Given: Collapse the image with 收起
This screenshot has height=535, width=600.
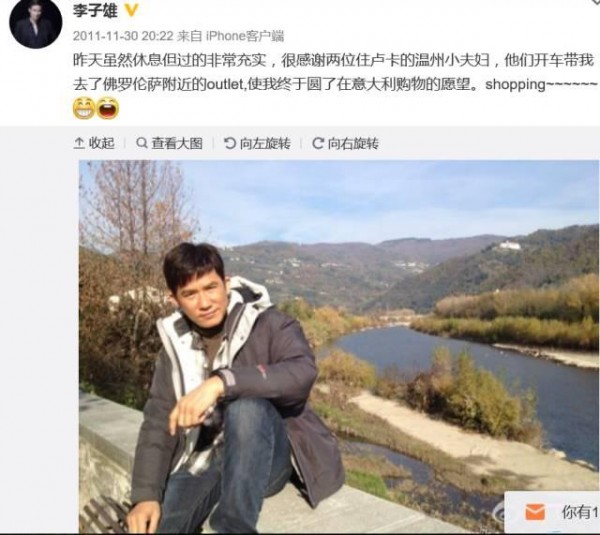Looking at the screenshot, I should (x=94, y=144).
